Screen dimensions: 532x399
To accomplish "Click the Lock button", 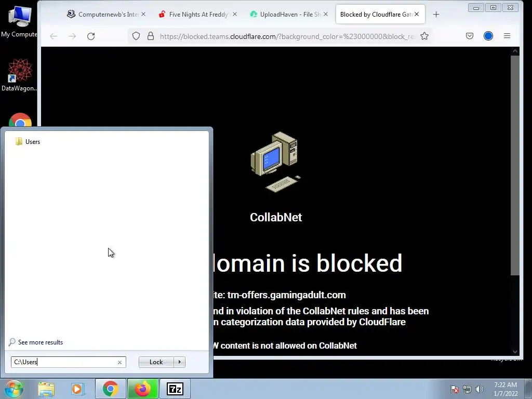I will [x=156, y=362].
